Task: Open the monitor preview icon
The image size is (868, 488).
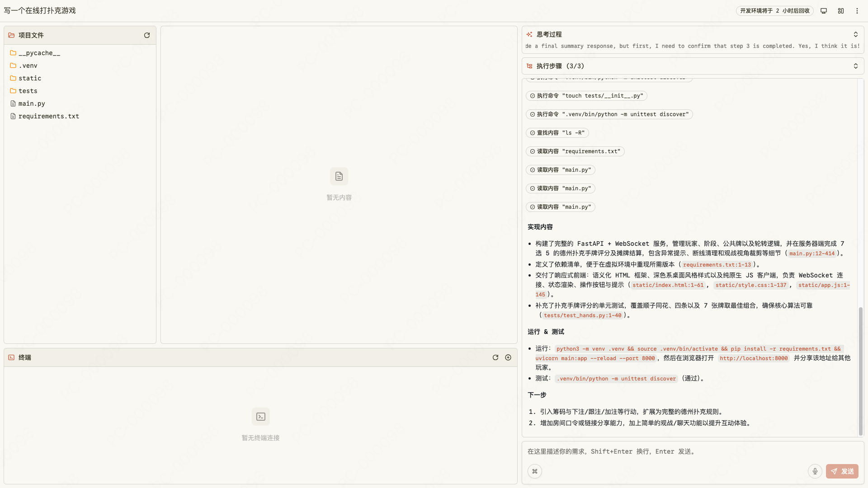Action: click(x=824, y=11)
